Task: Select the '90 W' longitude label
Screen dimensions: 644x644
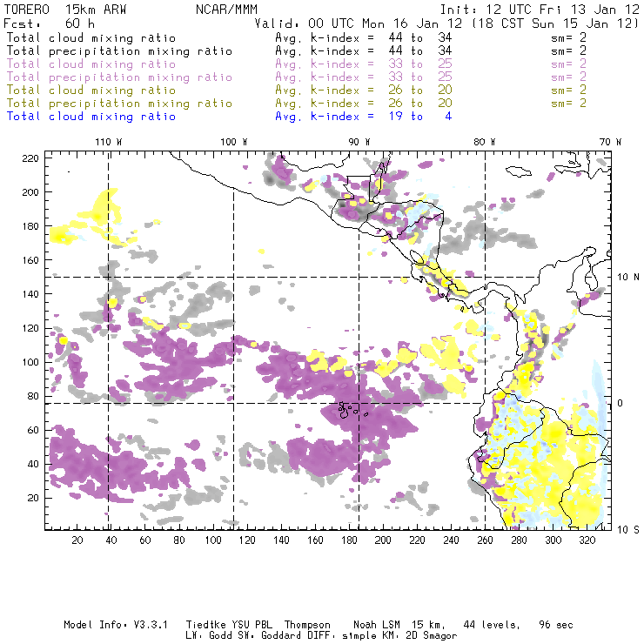Action: click(359, 142)
